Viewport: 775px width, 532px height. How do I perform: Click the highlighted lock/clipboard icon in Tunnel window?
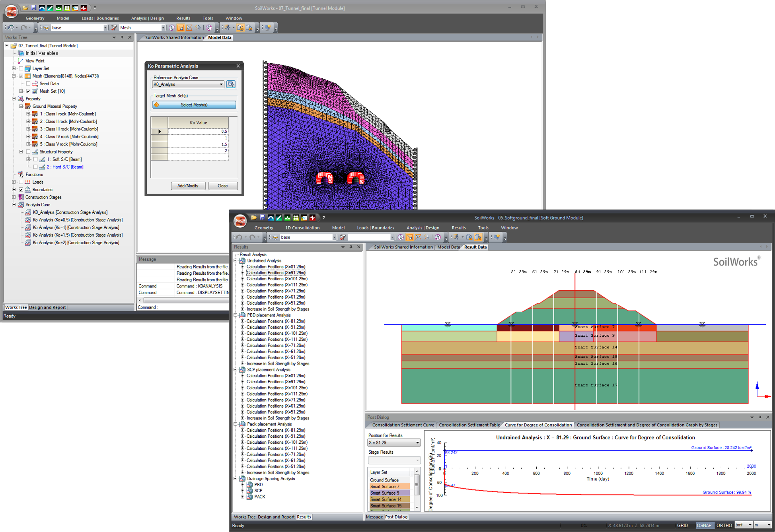240,27
